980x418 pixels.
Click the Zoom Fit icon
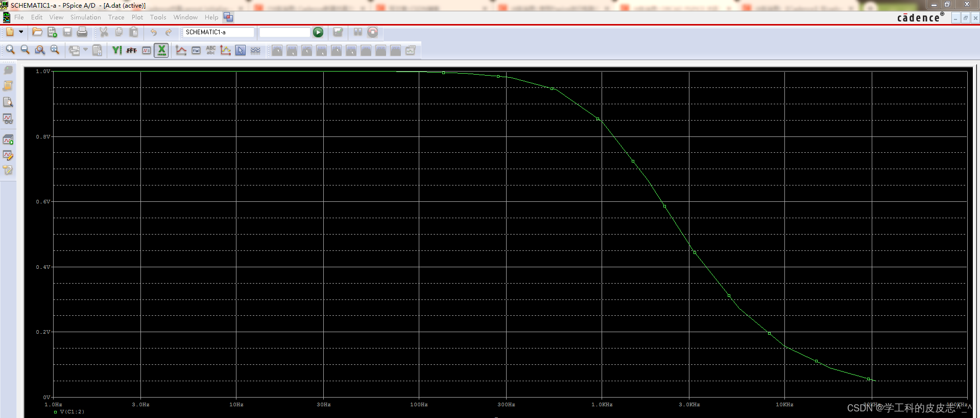coord(55,50)
